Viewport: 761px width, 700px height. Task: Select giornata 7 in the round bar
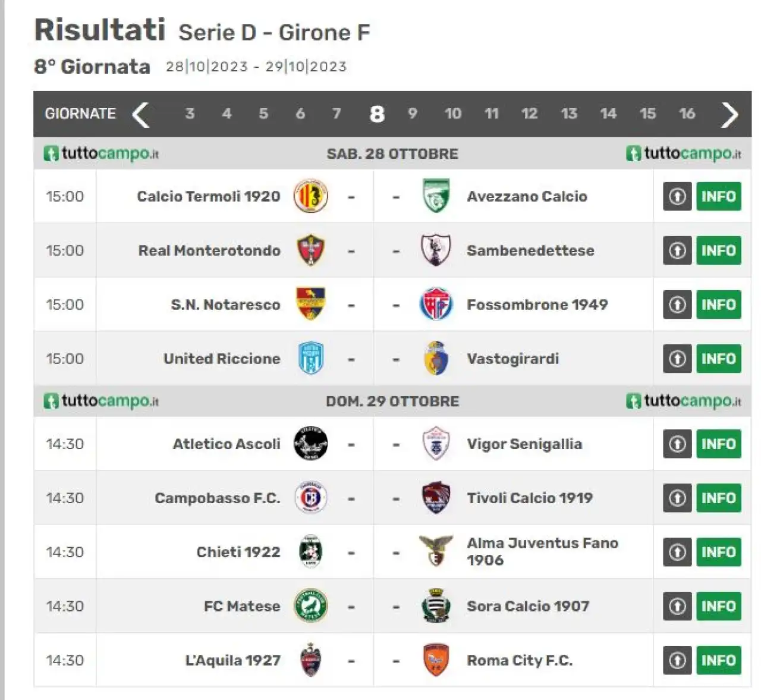[337, 114]
